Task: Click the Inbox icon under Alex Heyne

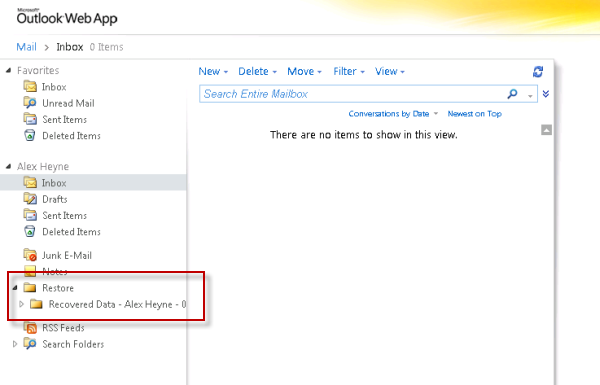Action: point(30,183)
